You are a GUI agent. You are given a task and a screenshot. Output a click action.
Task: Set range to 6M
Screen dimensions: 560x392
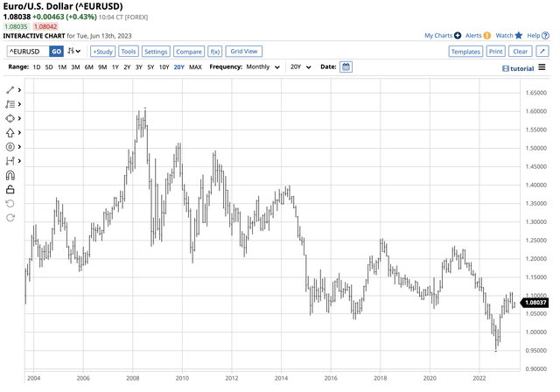[x=89, y=66]
